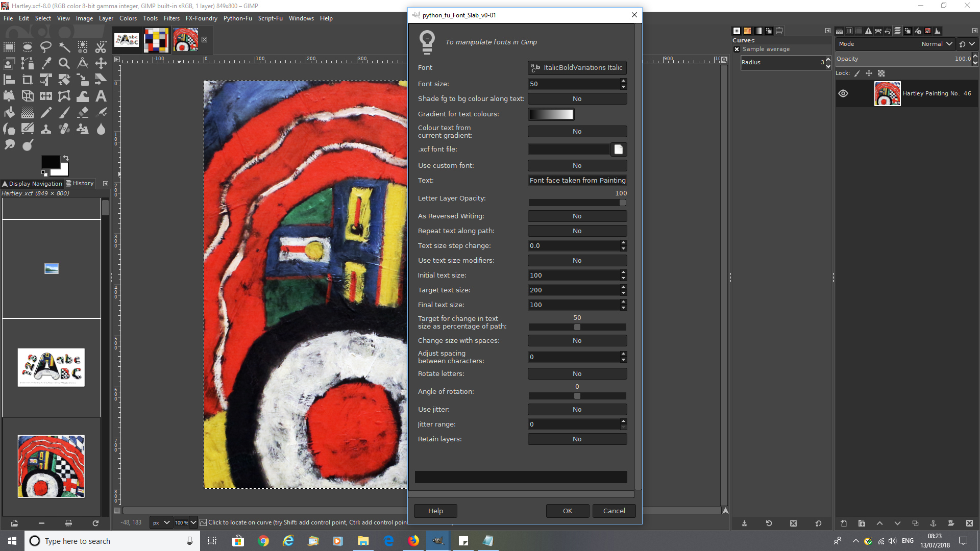Select the Gradient blend tool

(28, 113)
